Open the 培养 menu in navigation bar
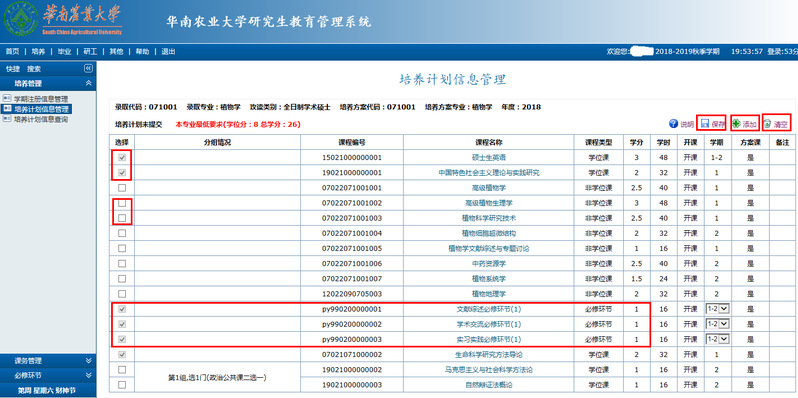 pos(38,51)
